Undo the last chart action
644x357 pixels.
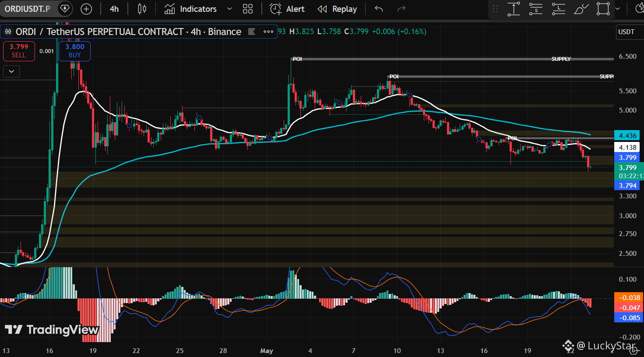(379, 9)
